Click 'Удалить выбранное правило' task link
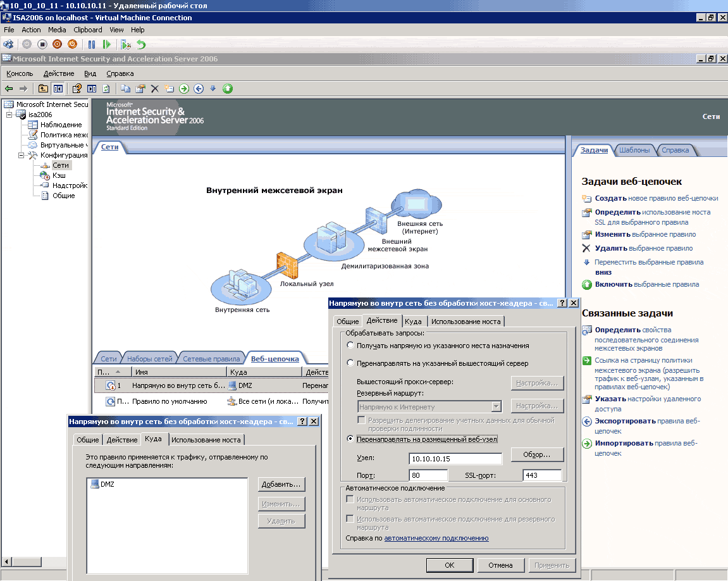Viewport: 728px width, 581px height. (643, 249)
